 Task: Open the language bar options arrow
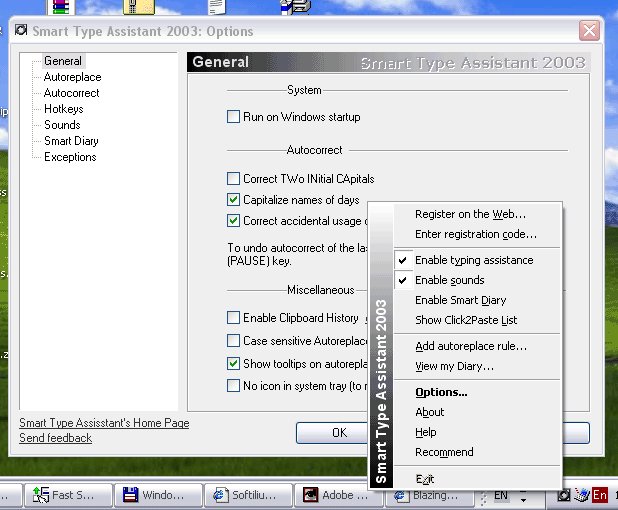tap(523, 499)
